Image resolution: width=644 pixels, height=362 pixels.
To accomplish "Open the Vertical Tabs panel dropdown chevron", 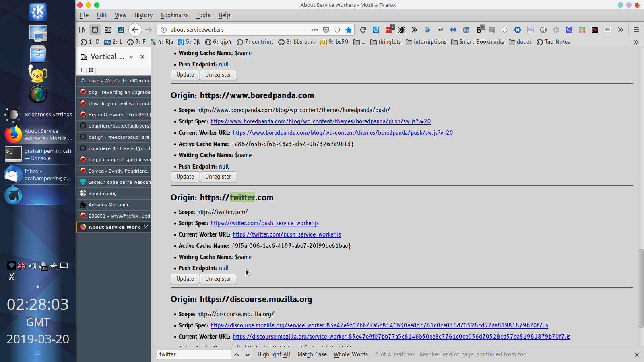I will tap(131, 57).
